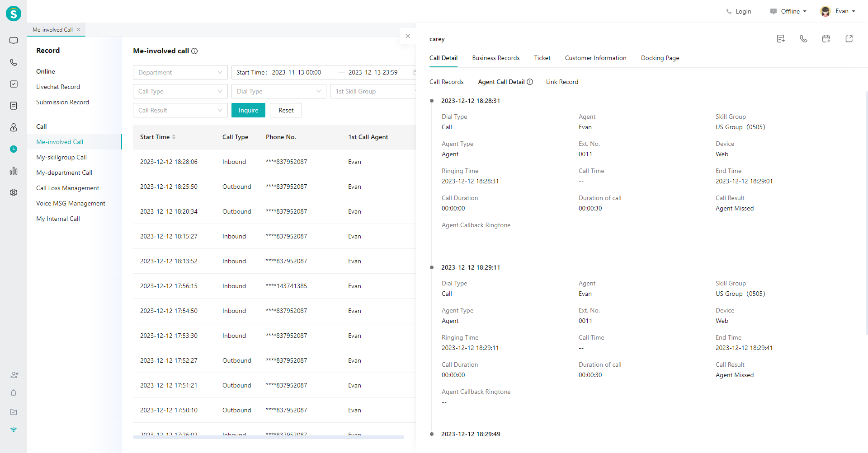Open the Call Type filter dropdown
868x453 pixels.
pos(180,91)
